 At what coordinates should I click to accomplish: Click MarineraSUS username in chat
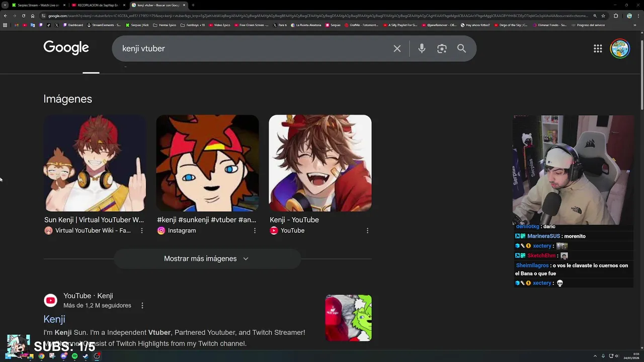coord(543,236)
